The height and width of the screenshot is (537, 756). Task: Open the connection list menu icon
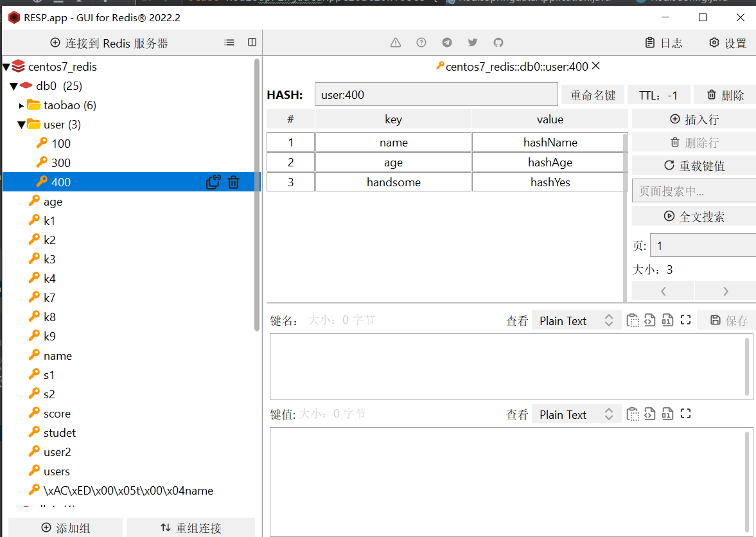pyautogui.click(x=229, y=42)
